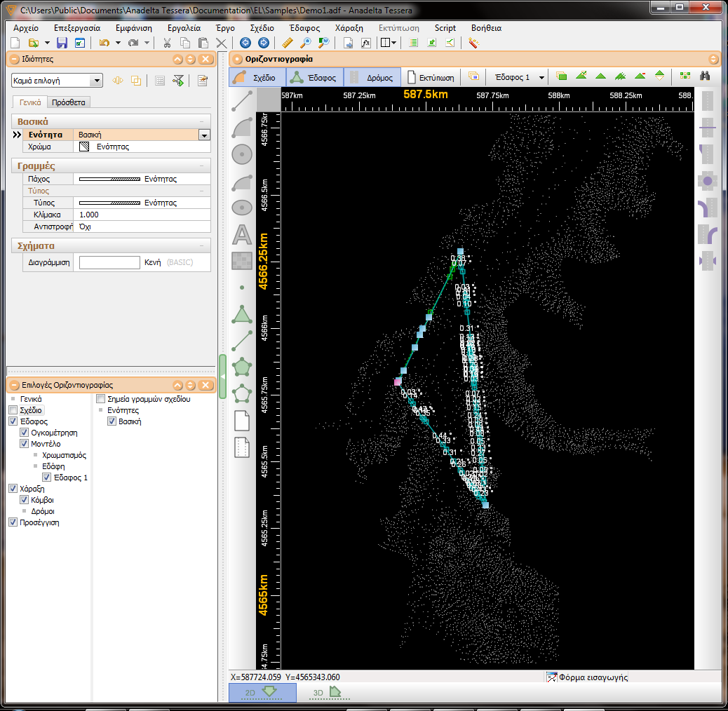Switch to the Πρόσθετα tab
Image resolution: width=728 pixels, height=711 pixels.
pyautogui.click(x=69, y=102)
